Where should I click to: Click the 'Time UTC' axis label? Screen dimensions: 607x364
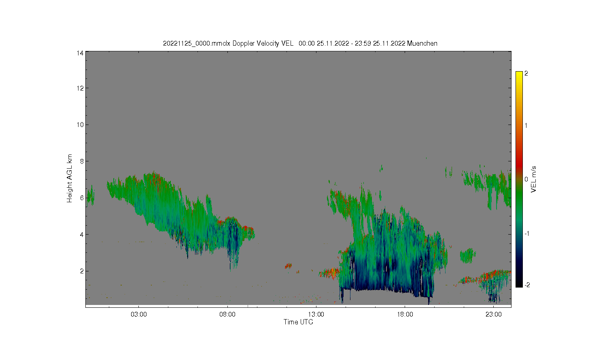point(298,322)
